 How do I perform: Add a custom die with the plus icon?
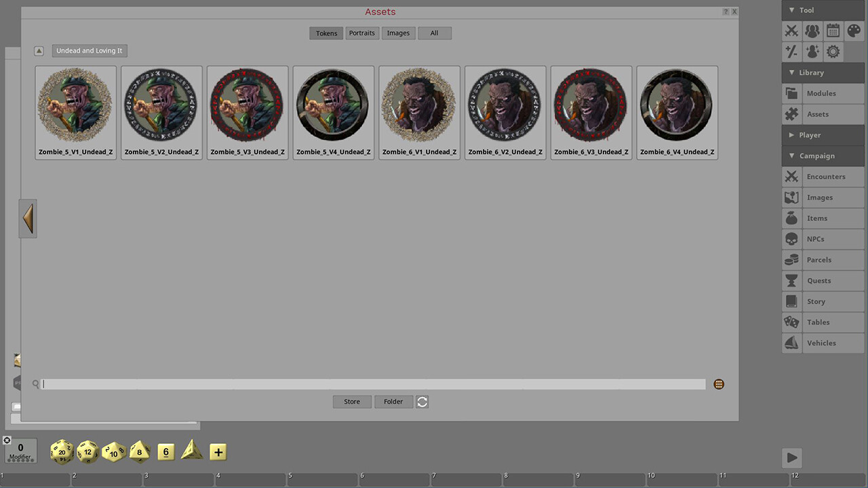tap(218, 452)
